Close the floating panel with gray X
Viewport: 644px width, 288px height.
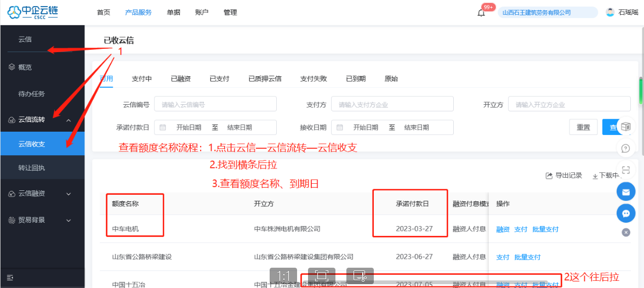click(x=626, y=233)
